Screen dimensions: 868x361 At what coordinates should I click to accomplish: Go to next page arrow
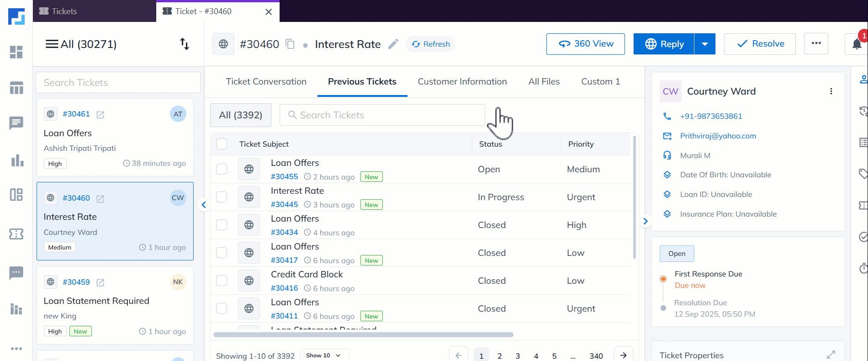[624, 356]
